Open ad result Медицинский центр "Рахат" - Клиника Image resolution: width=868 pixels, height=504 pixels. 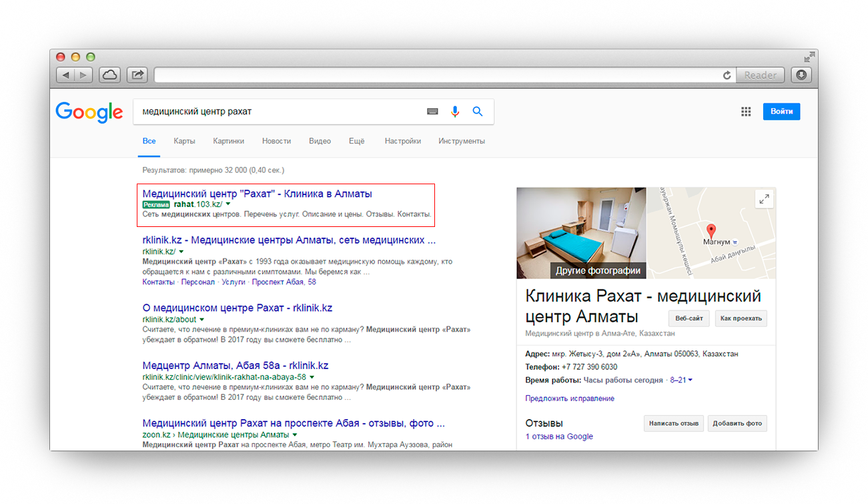click(x=258, y=194)
